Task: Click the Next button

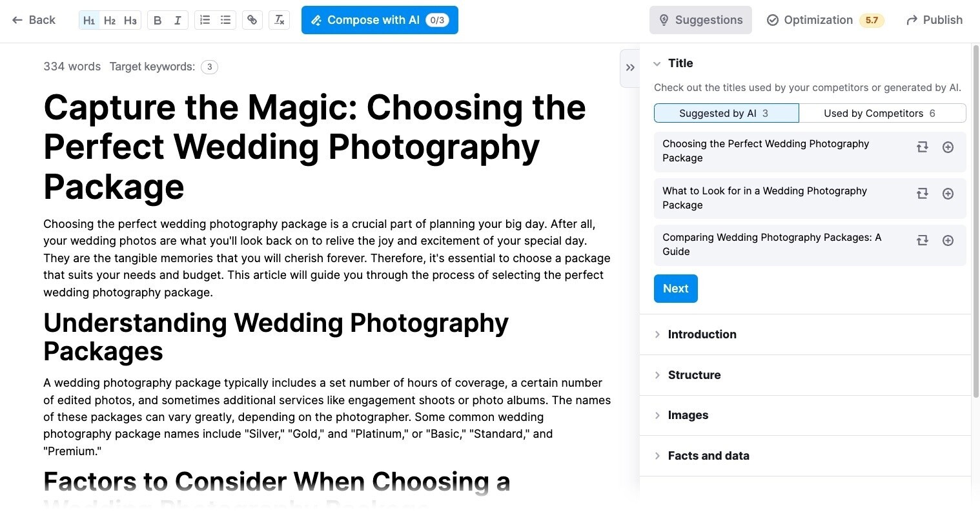Action: (675, 289)
